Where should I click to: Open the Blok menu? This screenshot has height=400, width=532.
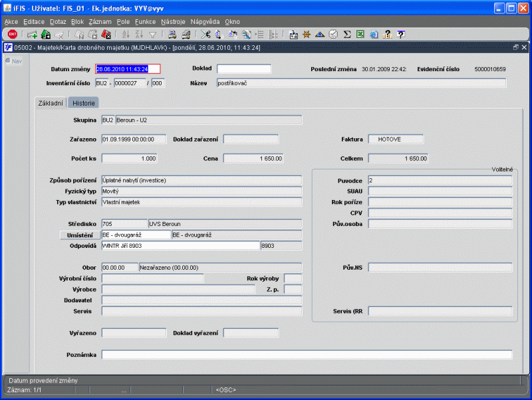(77, 22)
